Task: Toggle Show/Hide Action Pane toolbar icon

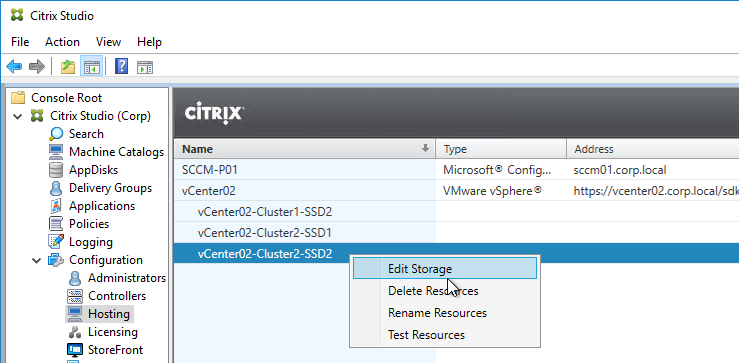Action: [145, 67]
